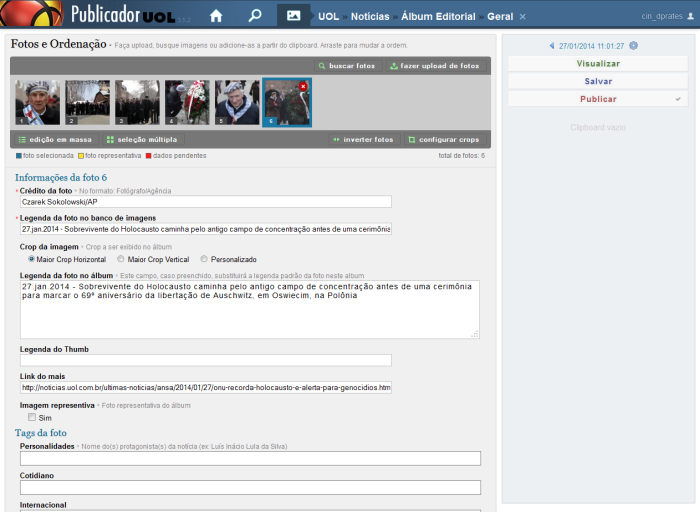
Task: Open Notícias in the breadcrumb bar
Action: (x=370, y=17)
